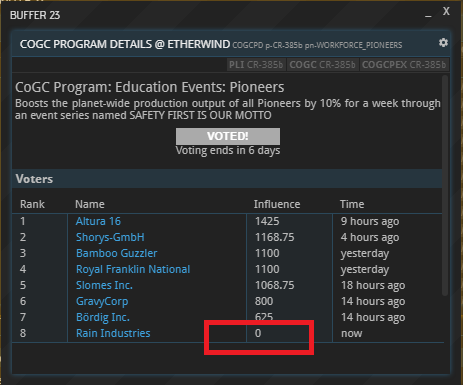
Task: Select the influence value 1168.75
Action: tap(274, 237)
